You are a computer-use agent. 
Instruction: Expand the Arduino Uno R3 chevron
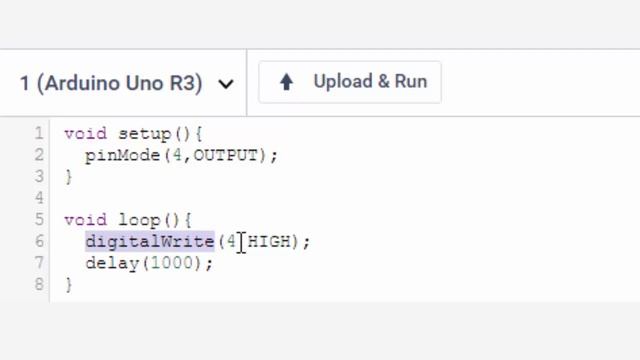click(226, 84)
